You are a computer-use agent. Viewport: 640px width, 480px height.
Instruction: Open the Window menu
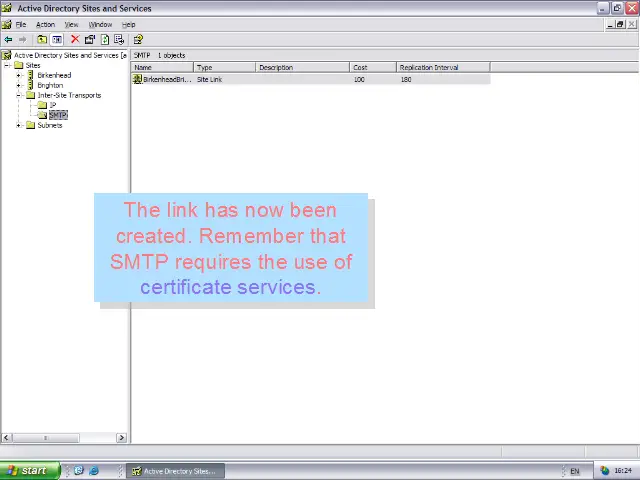pyautogui.click(x=100, y=24)
